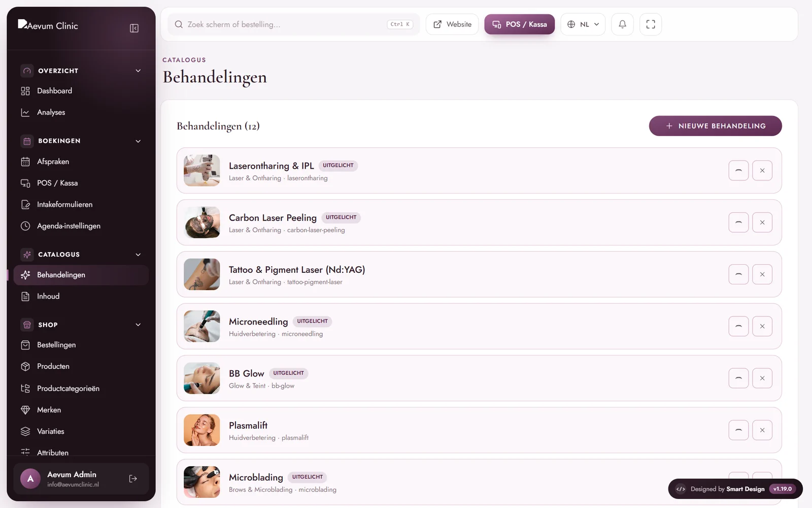
Task: Toggle fullscreen with the expand icon
Action: click(x=651, y=24)
